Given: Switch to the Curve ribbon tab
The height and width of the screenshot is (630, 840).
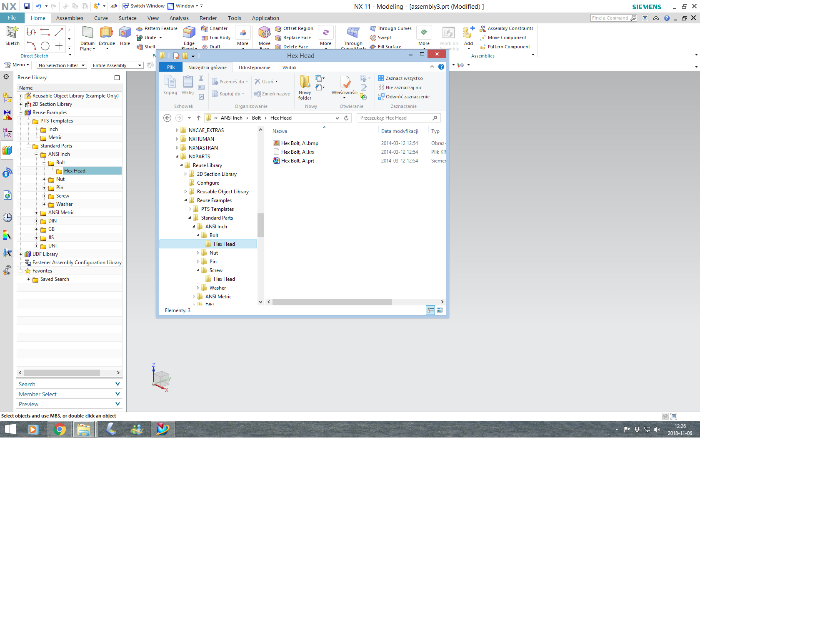Looking at the screenshot, I should [x=101, y=18].
